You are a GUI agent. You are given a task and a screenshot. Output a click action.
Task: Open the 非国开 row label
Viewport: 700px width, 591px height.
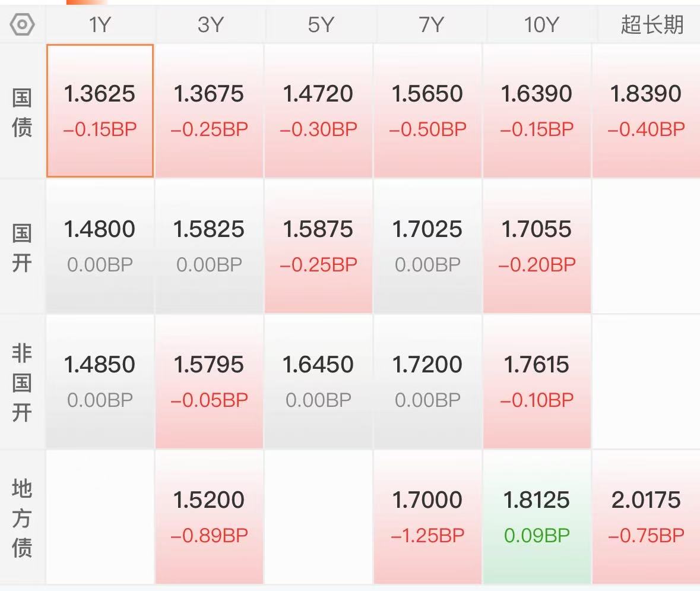click(22, 383)
